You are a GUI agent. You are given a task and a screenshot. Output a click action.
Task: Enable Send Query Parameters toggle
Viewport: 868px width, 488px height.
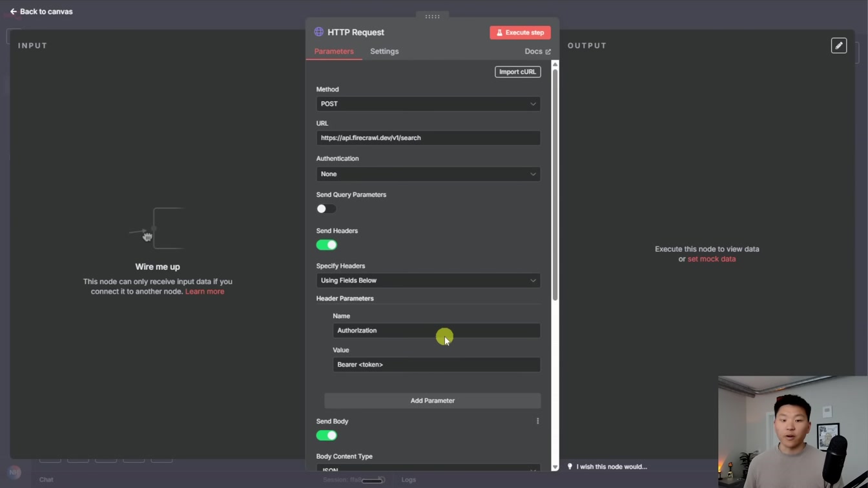[x=326, y=208]
